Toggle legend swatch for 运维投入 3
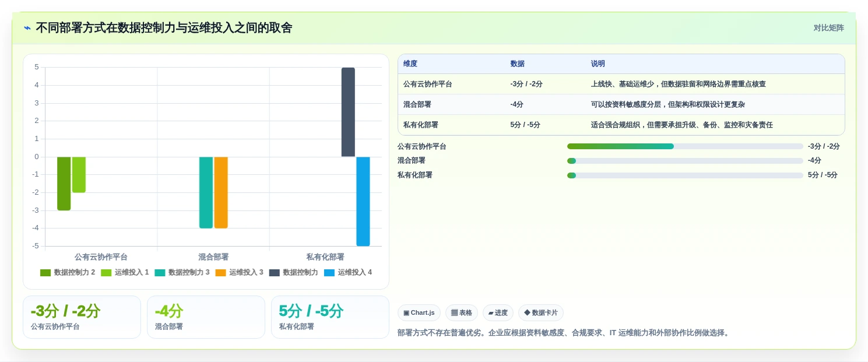The image size is (868, 362). tap(220, 272)
